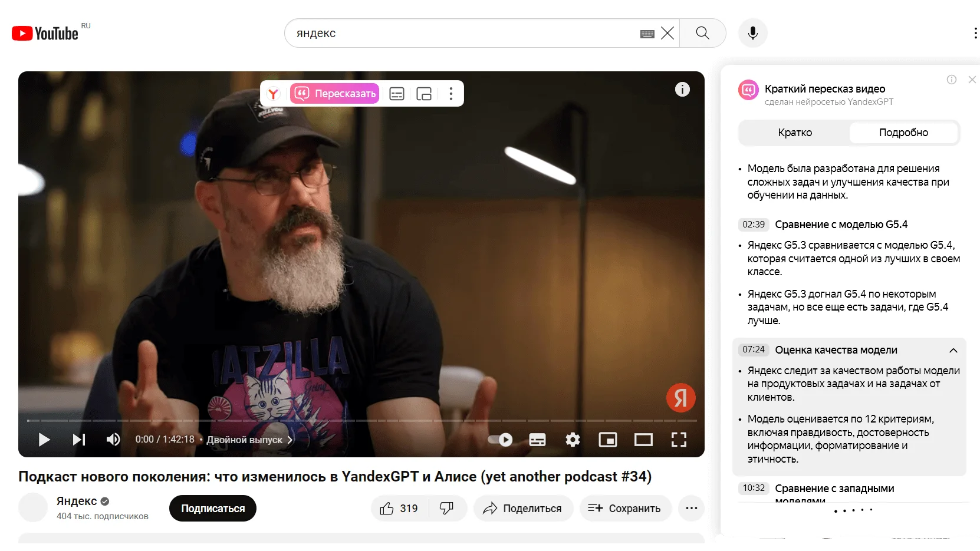Switch to the Кратко summary tab

pyautogui.click(x=794, y=133)
